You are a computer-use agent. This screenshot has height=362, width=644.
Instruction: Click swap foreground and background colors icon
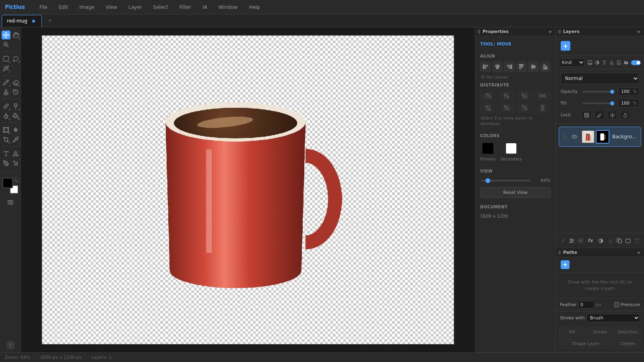pos(16,180)
